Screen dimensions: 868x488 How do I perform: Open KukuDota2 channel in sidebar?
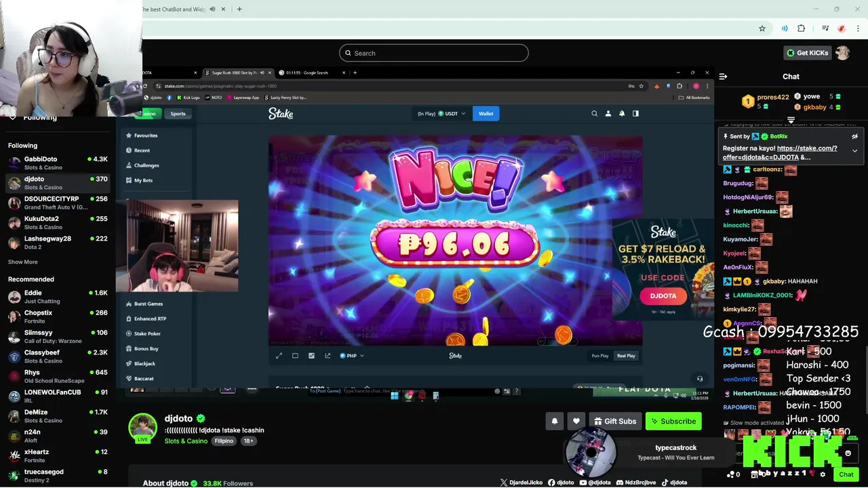click(58, 222)
